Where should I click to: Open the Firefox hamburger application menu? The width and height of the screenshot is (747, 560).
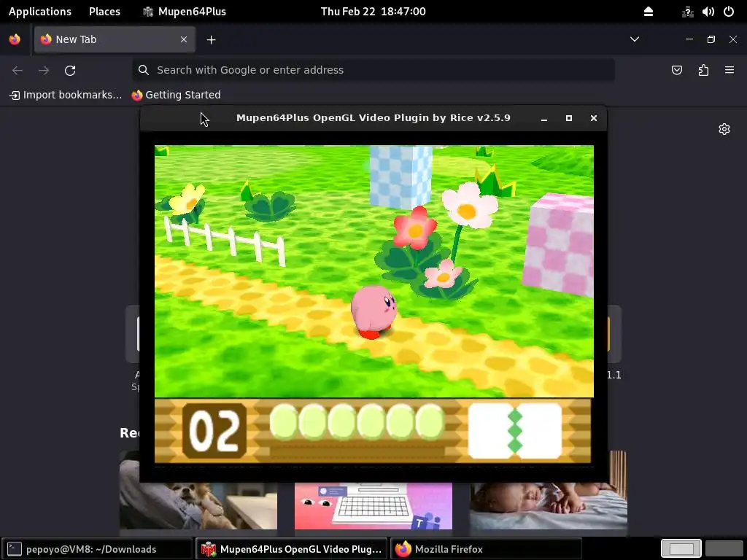pos(729,71)
